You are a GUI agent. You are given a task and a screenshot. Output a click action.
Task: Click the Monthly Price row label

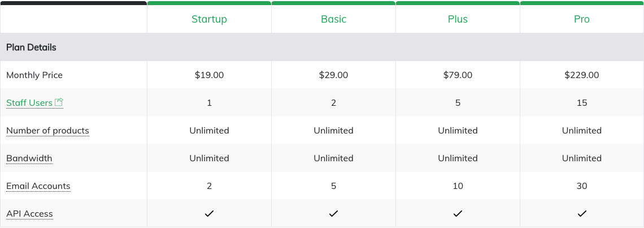(x=34, y=75)
